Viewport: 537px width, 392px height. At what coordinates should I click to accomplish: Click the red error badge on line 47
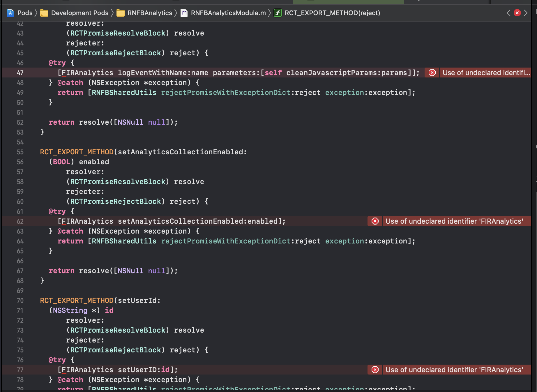tap(432, 73)
